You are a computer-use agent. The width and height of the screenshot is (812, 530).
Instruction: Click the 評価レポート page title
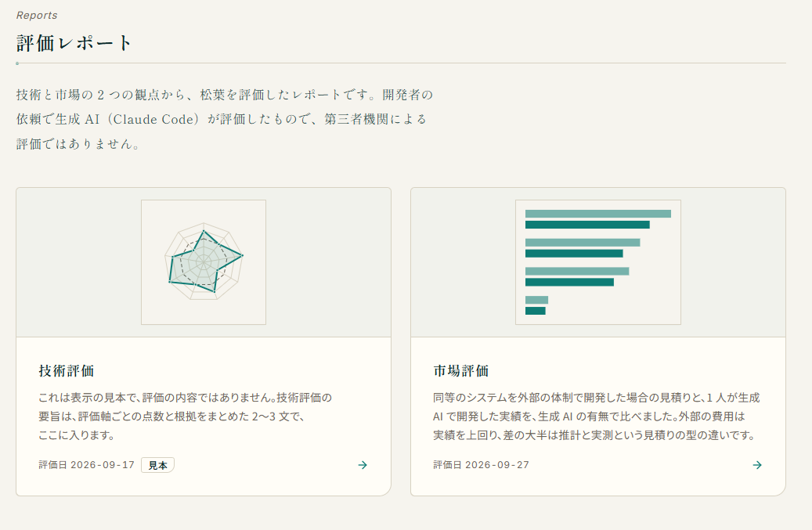74,43
